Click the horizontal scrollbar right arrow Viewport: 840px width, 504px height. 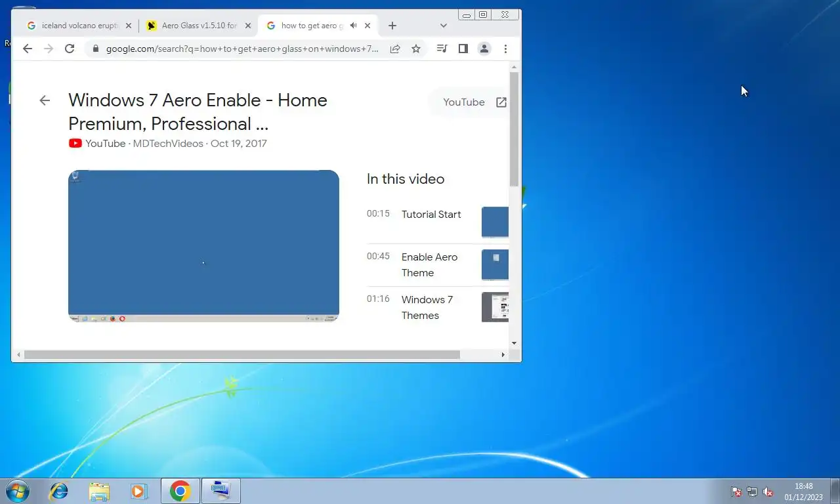pos(503,354)
